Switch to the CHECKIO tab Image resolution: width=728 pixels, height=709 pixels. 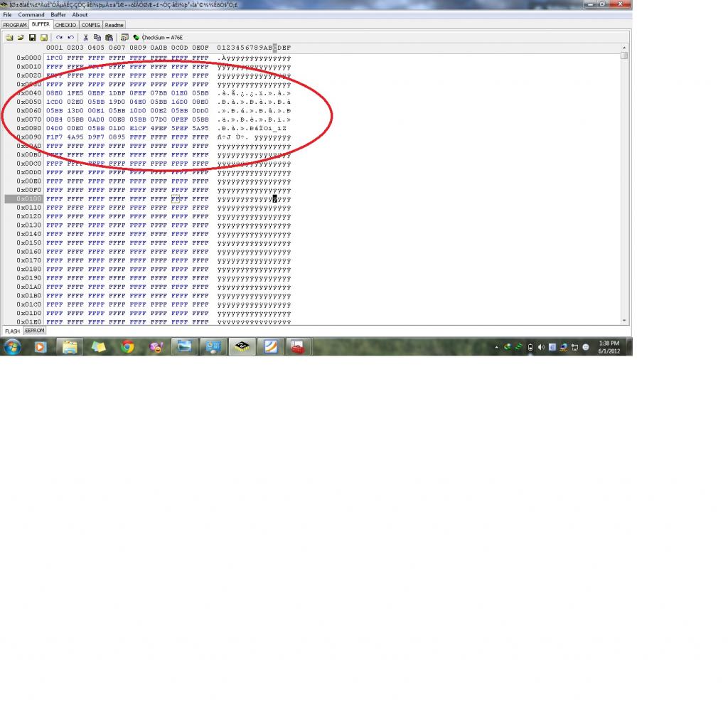tap(66, 25)
